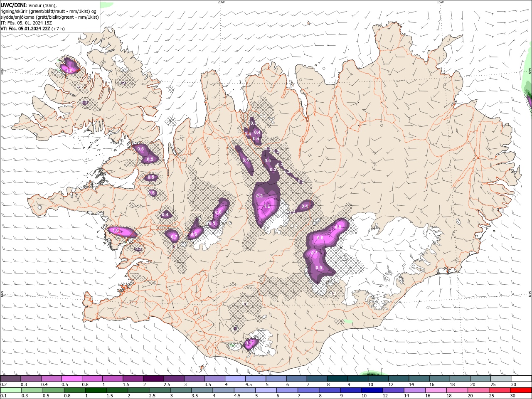Select the 'rigning/skúrir' legend description line
Screen dimensions: 532x399
pos(49,11)
